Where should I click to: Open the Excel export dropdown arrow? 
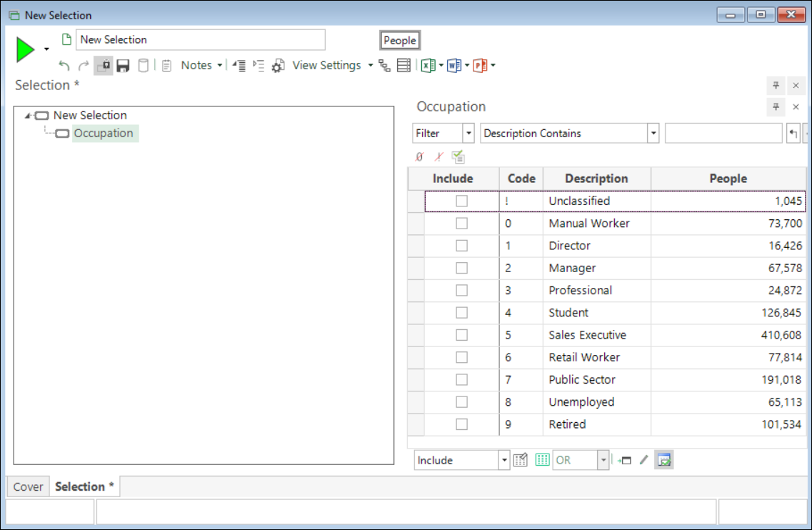tap(441, 65)
